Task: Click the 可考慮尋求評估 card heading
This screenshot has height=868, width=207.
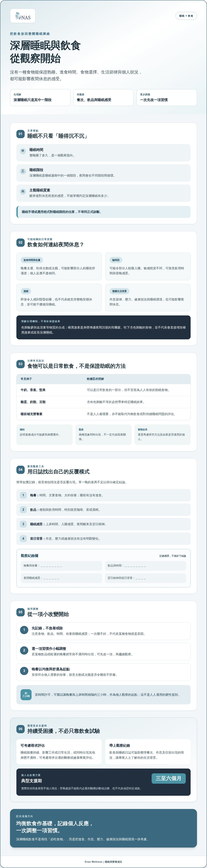Action: [x=32, y=745]
